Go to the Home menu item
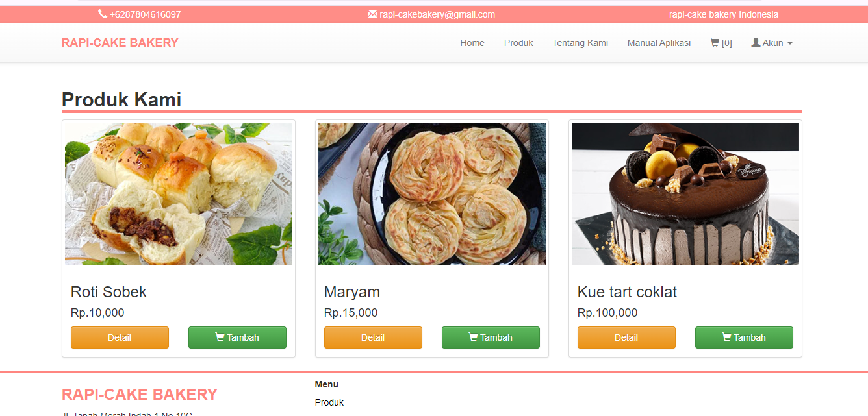 pyautogui.click(x=472, y=43)
